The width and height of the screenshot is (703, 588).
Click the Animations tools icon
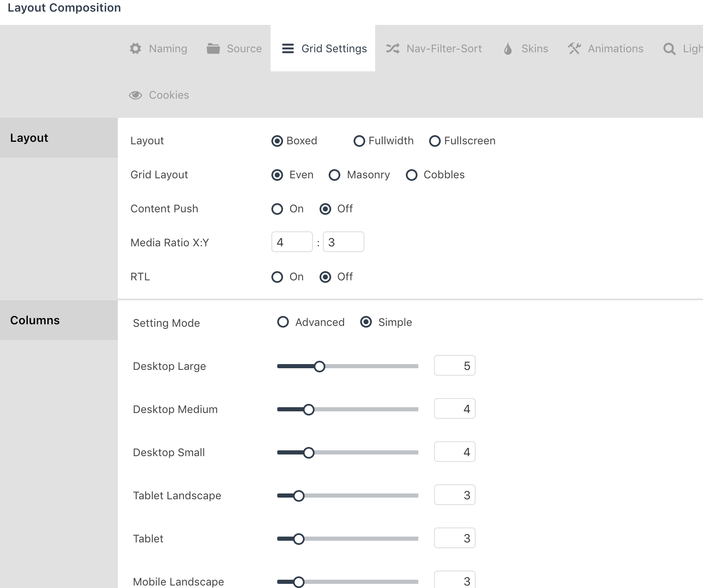tap(574, 49)
